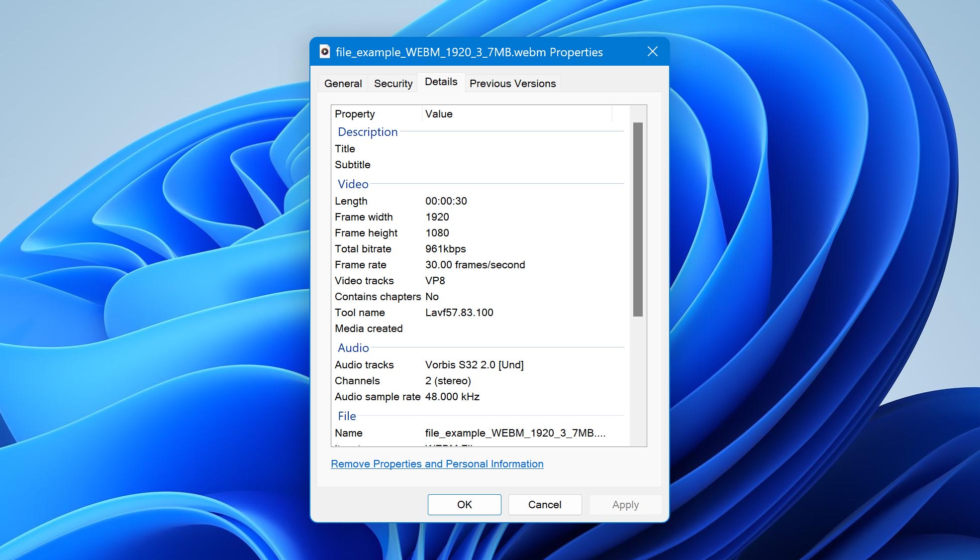Click the Title input field

pos(525,149)
